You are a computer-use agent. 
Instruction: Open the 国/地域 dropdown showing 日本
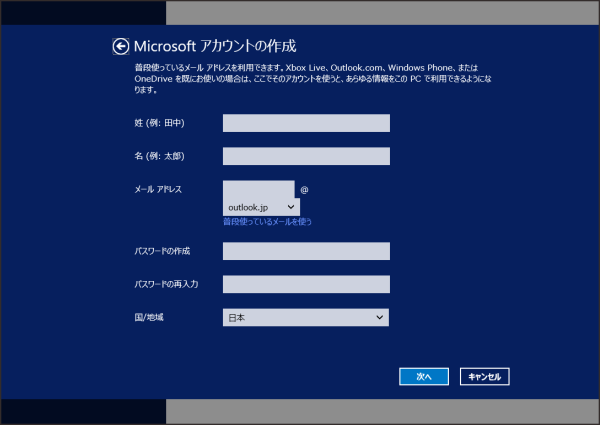click(306, 318)
